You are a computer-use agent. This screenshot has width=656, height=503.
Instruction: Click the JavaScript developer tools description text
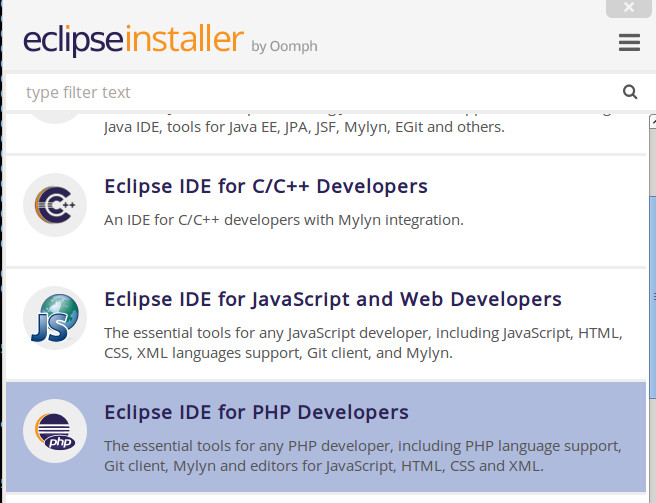pos(363,343)
